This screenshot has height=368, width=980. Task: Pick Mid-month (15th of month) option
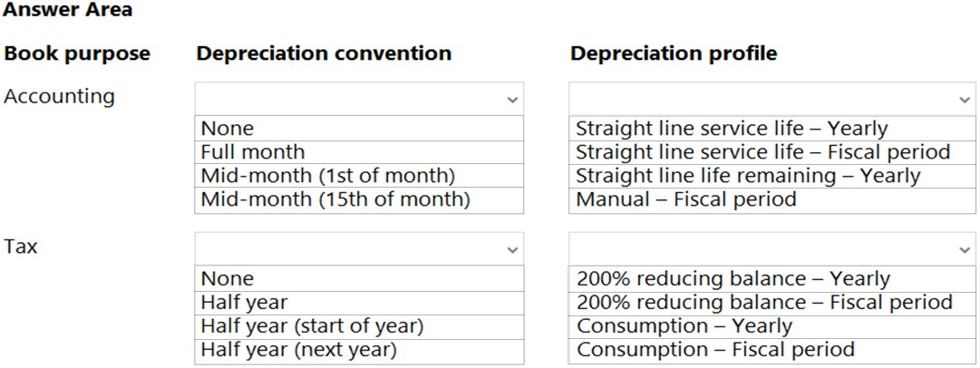coord(359,200)
